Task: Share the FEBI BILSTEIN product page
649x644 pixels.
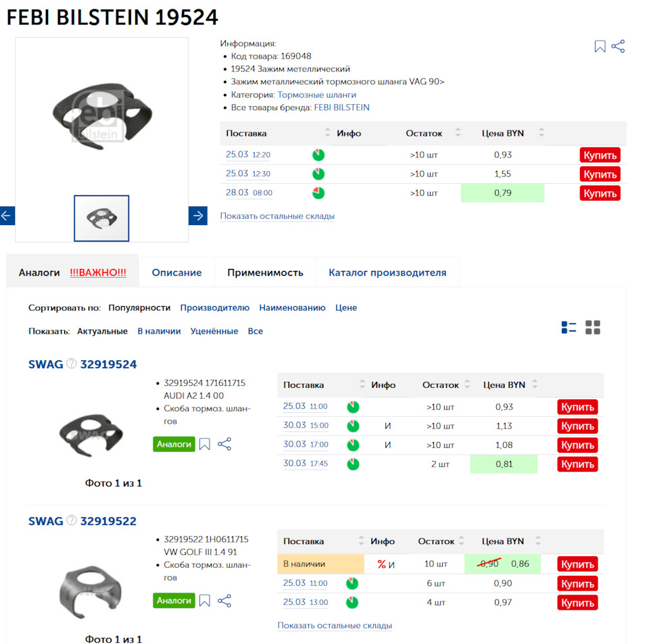Action: pyautogui.click(x=618, y=47)
